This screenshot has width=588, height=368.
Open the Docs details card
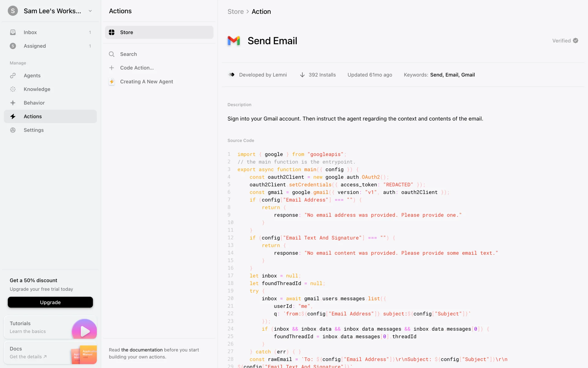pos(50,353)
